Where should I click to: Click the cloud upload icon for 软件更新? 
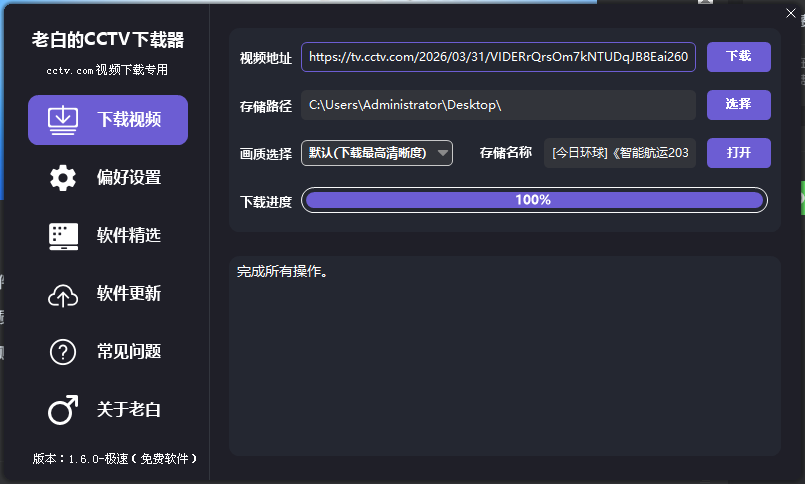[x=63, y=294]
